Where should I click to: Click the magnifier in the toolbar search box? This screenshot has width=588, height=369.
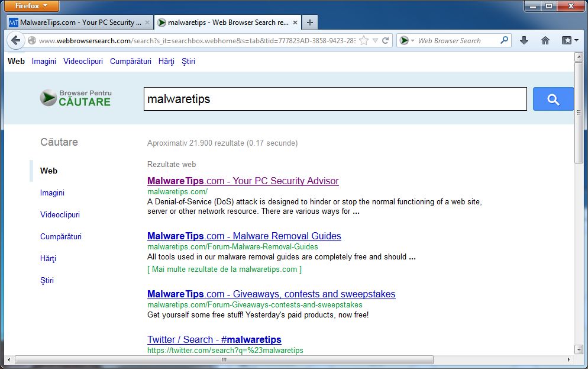click(505, 40)
